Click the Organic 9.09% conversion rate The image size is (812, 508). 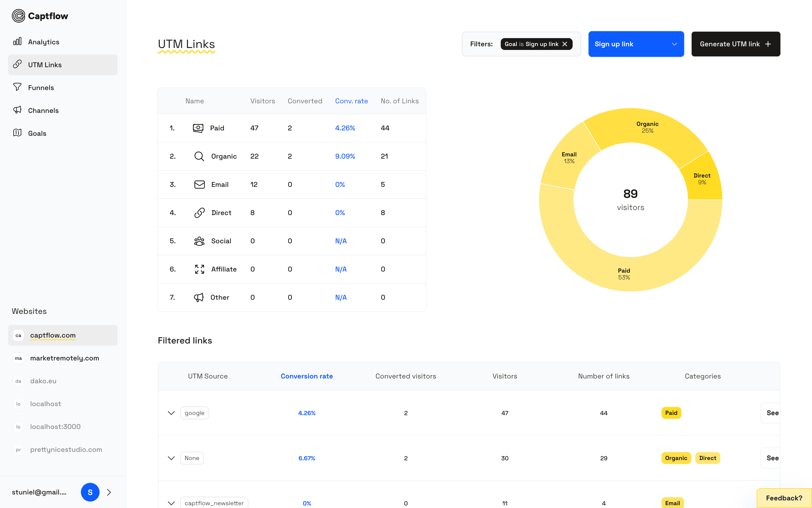(x=345, y=156)
